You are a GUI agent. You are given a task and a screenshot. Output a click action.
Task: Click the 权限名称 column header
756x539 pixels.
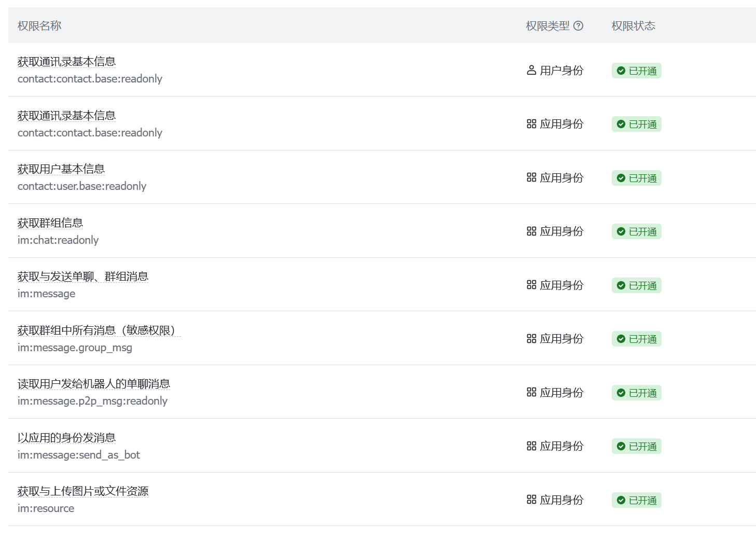39,26
